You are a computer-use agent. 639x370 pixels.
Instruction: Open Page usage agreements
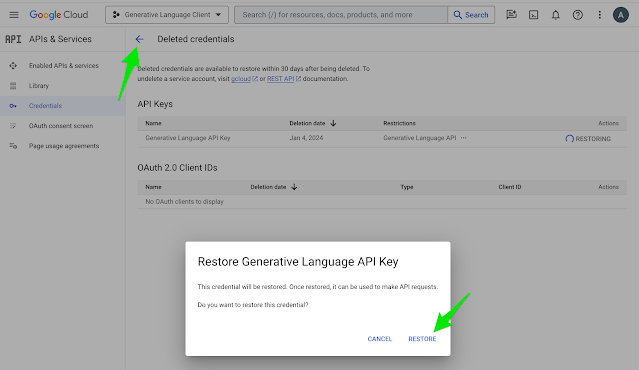click(x=64, y=146)
